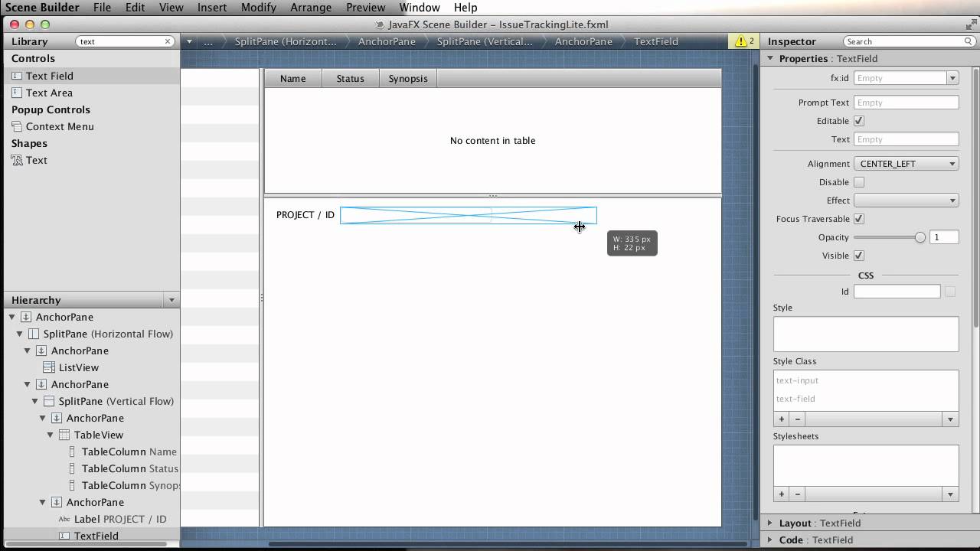
Task: Open the File menu
Action: (102, 7)
